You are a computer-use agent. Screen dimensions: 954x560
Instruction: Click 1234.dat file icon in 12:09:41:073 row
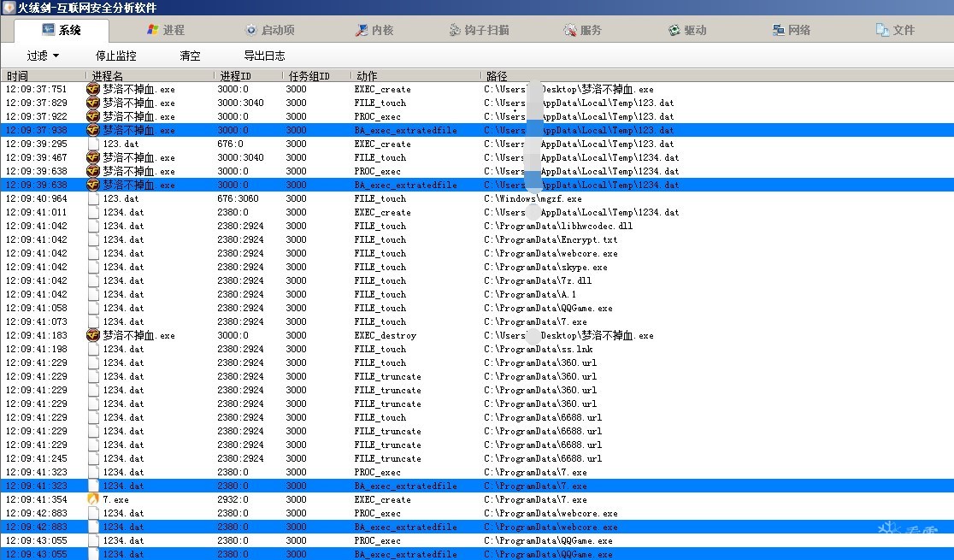tap(93, 321)
